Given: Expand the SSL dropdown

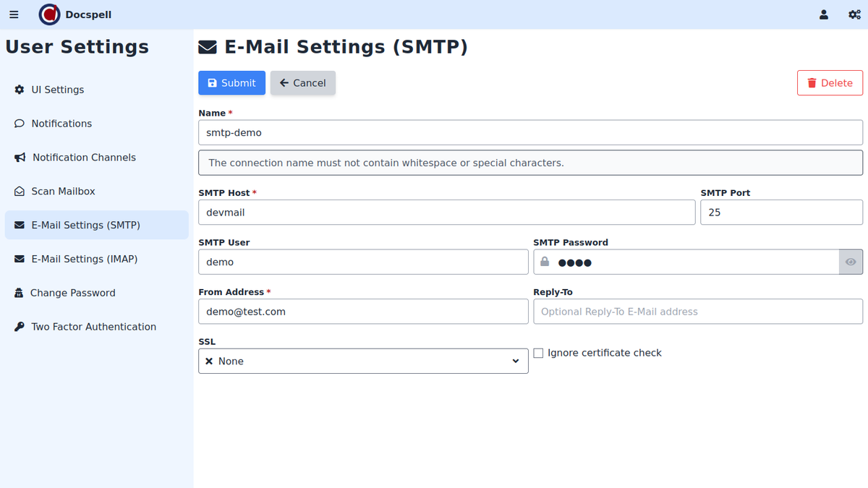Looking at the screenshot, I should pyautogui.click(x=362, y=361).
